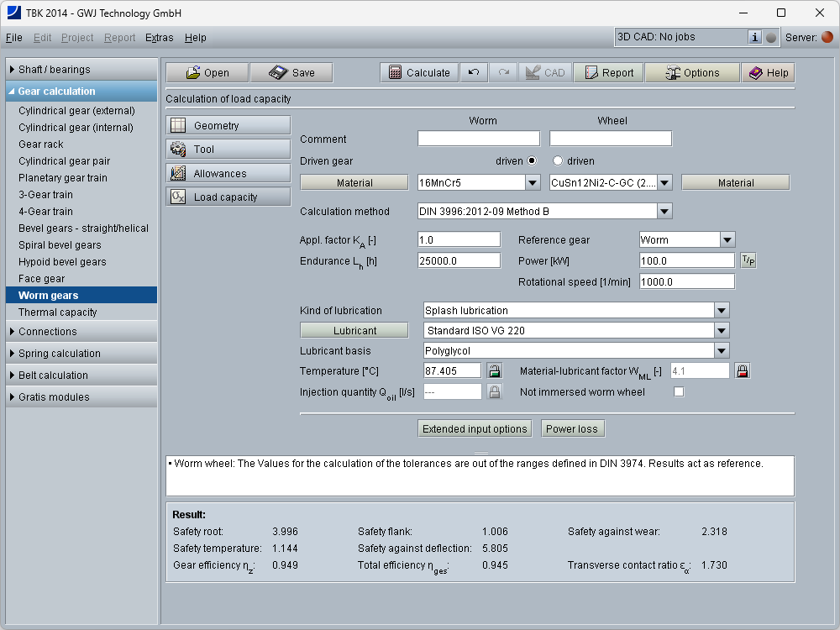
Task: Check the Not immersed worm wheel box
Action: [x=679, y=391]
